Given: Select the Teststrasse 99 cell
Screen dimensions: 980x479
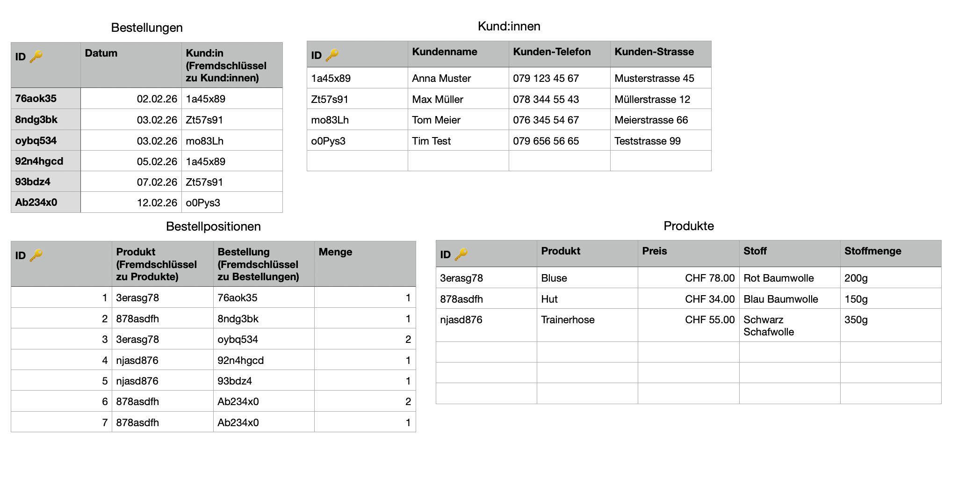Looking at the screenshot, I should coord(647,141).
